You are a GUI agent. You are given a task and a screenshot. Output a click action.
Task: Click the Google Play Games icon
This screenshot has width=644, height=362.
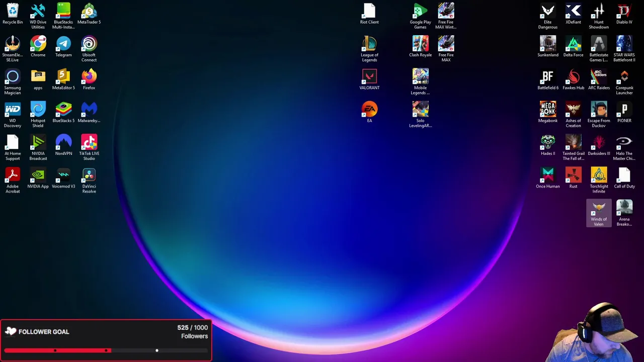click(421, 11)
